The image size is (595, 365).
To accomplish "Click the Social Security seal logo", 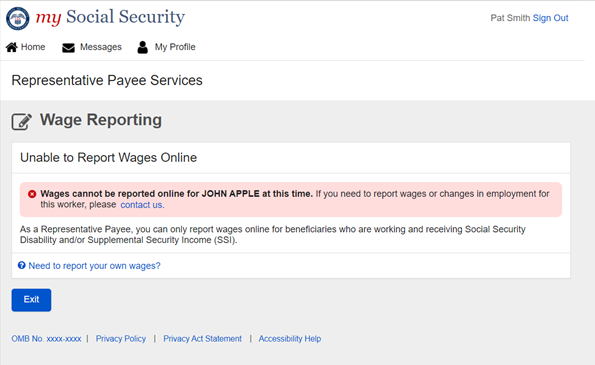I will click(x=17, y=19).
